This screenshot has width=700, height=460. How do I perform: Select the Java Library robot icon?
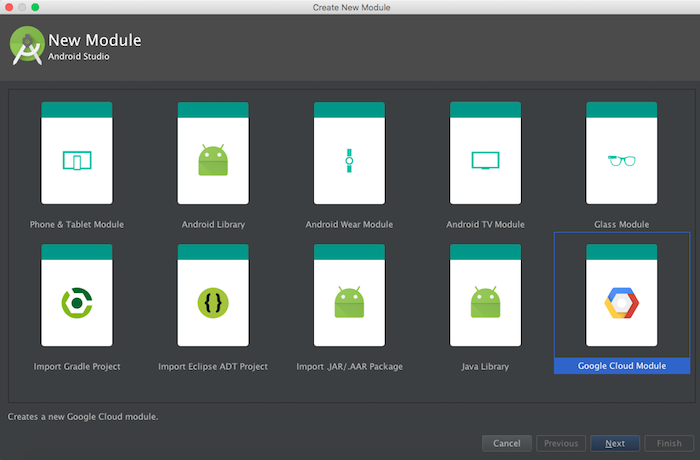[485, 302]
